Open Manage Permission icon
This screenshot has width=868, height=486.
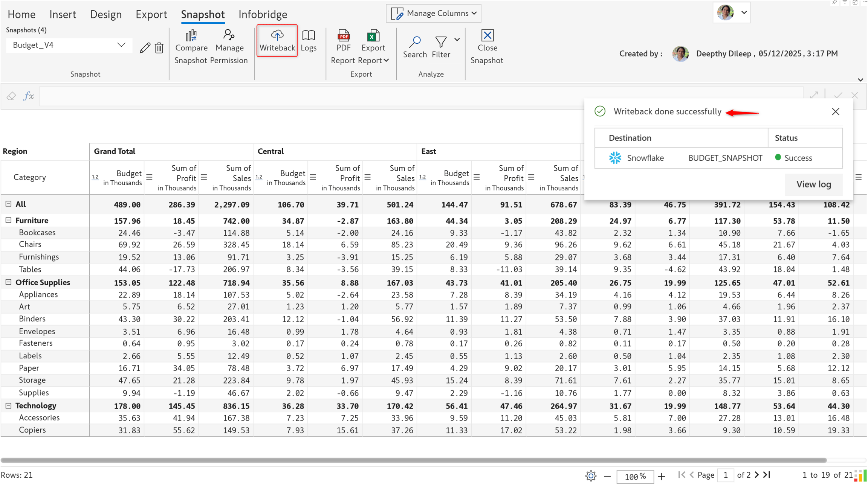(x=229, y=35)
